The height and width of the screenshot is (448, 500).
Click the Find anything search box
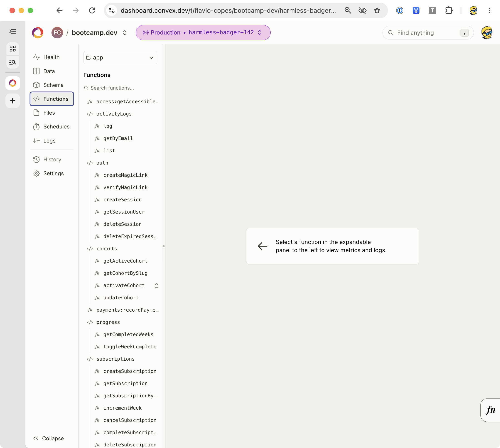click(428, 32)
